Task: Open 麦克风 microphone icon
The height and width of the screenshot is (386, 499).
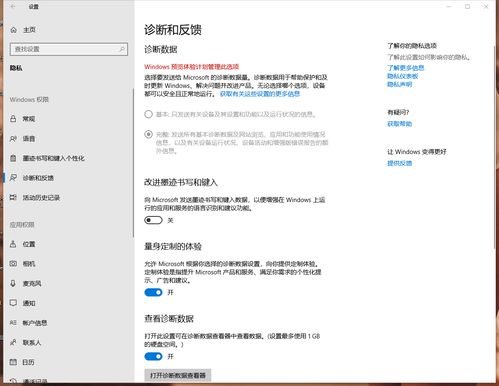Action: click(13, 283)
